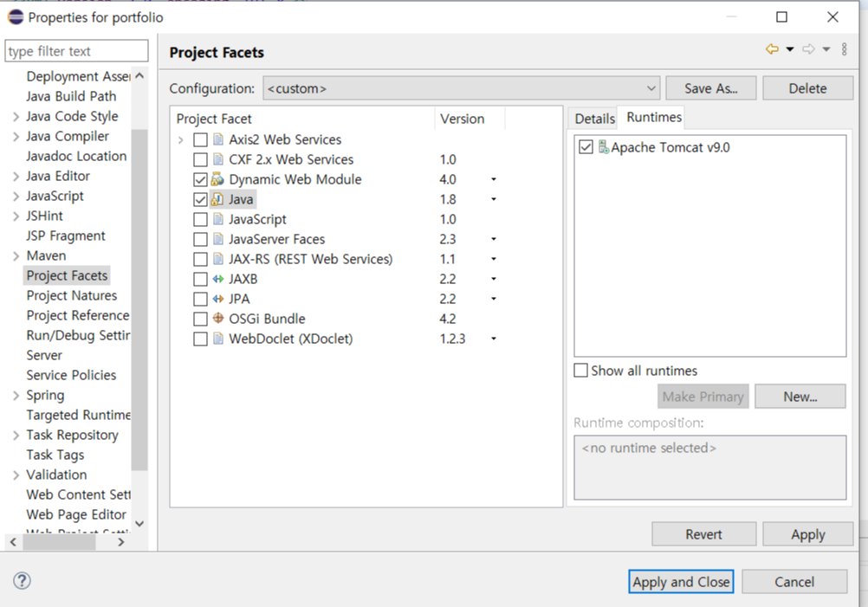Open the Configuration combo box
868x607 pixels.
[x=461, y=88]
